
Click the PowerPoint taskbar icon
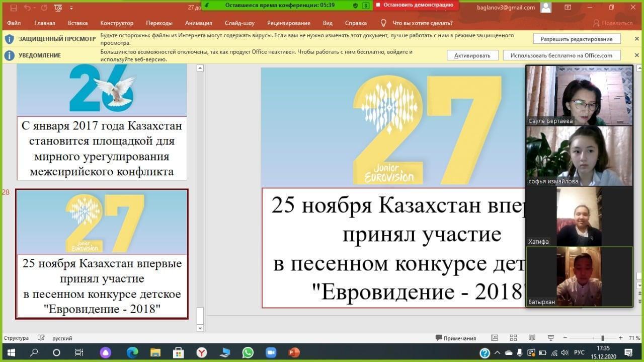tap(294, 352)
